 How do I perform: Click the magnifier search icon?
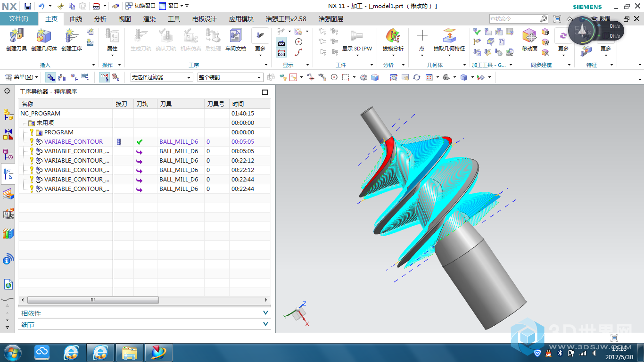[544, 19]
